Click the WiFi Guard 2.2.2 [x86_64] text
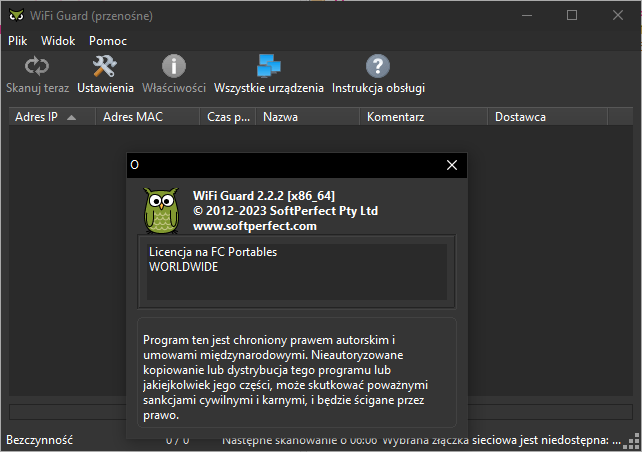The width and height of the screenshot is (642, 452). [264, 196]
